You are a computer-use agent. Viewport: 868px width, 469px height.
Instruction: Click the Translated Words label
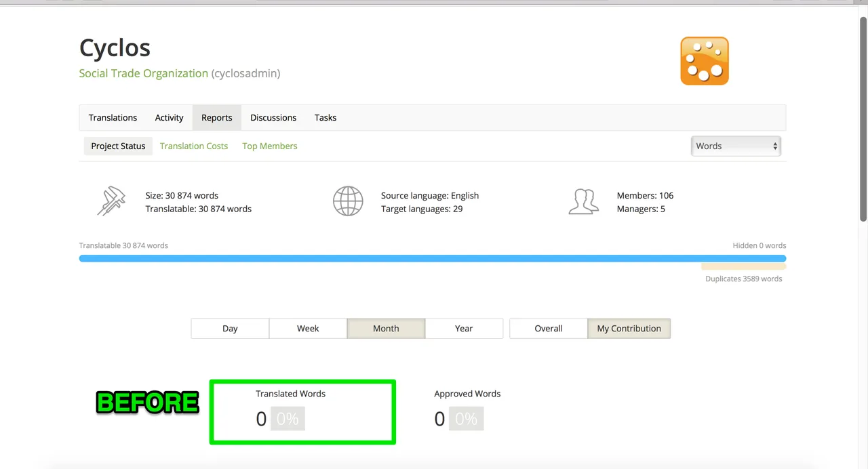coord(290,393)
